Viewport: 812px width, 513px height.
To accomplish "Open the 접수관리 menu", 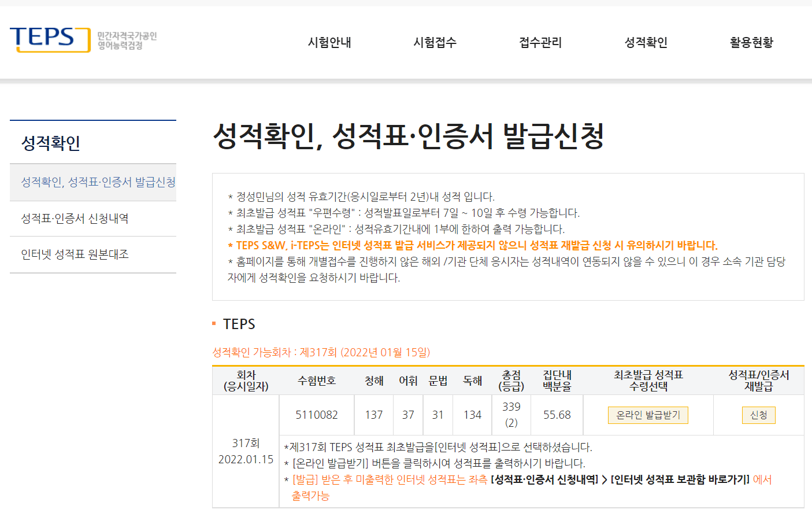I will click(x=540, y=42).
